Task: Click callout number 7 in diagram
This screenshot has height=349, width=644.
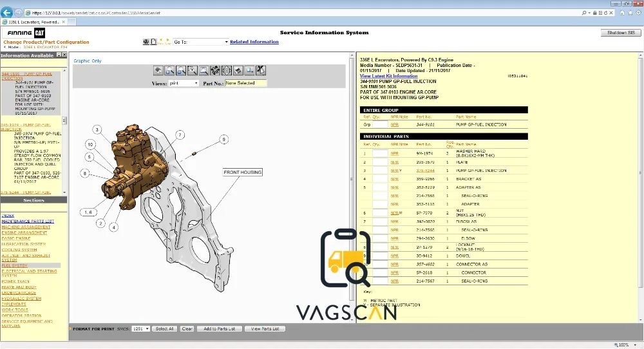Action: tap(180, 135)
